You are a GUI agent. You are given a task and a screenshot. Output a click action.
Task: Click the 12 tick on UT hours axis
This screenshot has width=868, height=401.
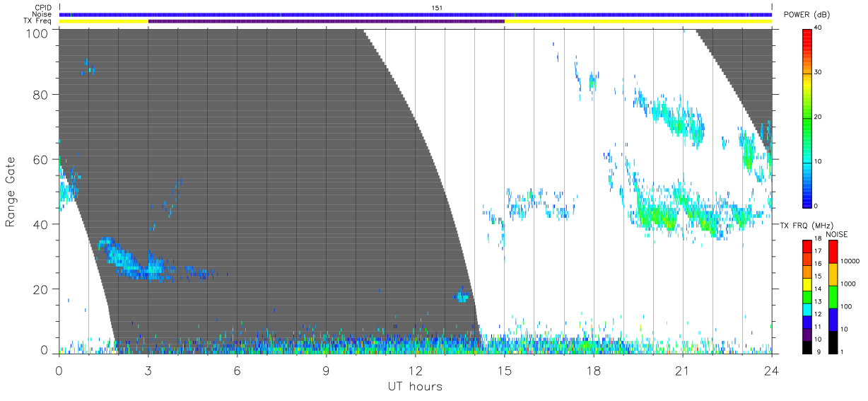416,371
